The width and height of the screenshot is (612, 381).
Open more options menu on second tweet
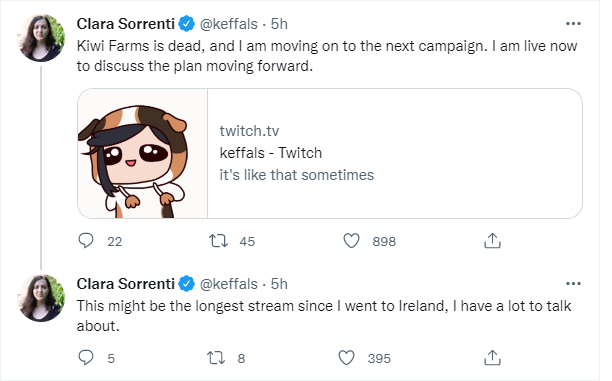tap(573, 284)
